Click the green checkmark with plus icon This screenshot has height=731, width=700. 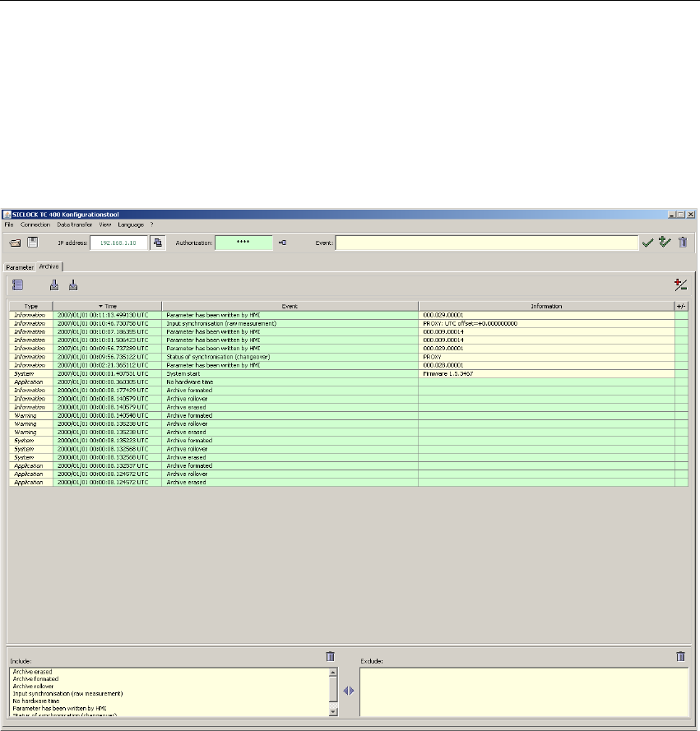pyautogui.click(x=664, y=243)
